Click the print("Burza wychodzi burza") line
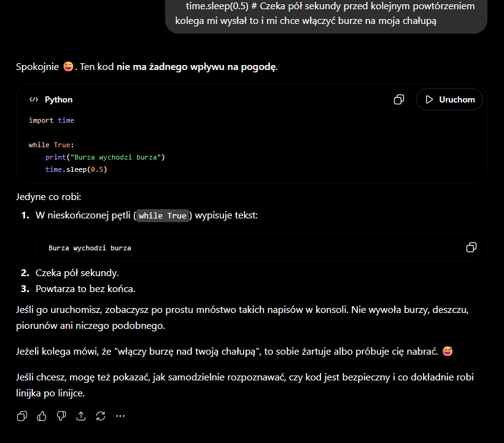The height and width of the screenshot is (443, 504). (x=105, y=157)
